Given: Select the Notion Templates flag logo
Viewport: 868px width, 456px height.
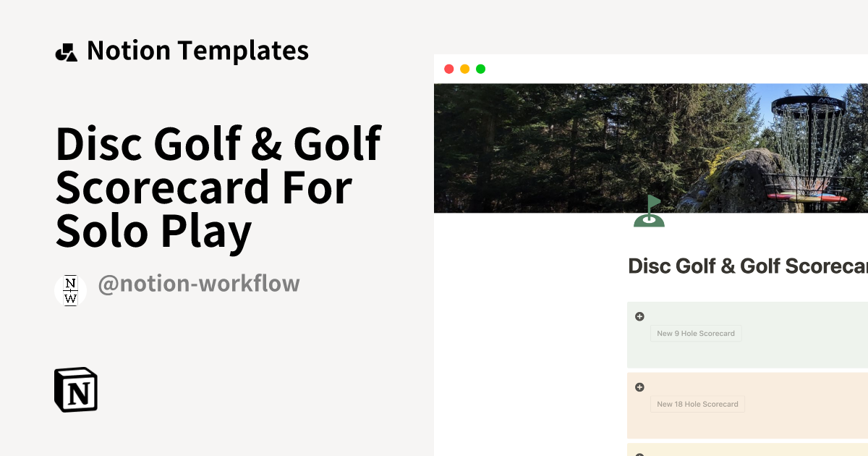Looking at the screenshot, I should coord(66,51).
